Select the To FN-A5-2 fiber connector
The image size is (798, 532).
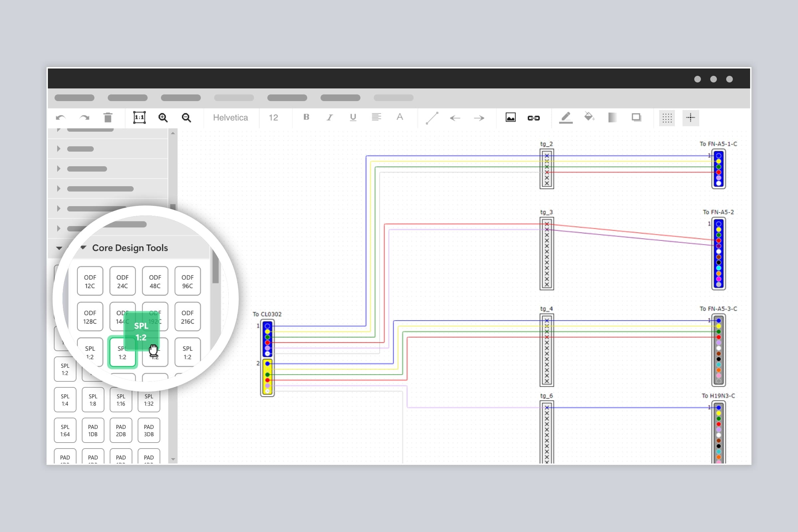pos(719,254)
